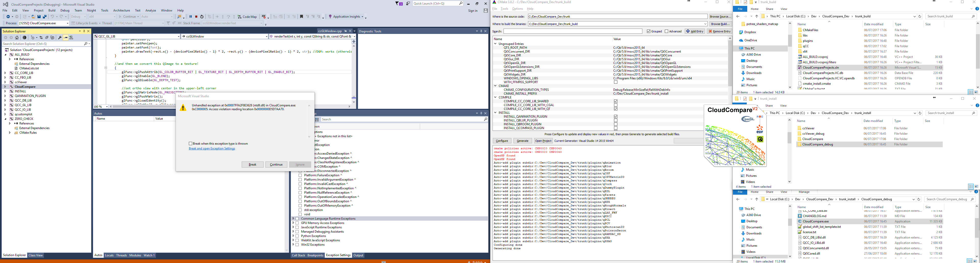This screenshot has width=980, height=263.
Task: Toggle the bookmark icon in Visual Studio toolbar
Action: point(301,17)
